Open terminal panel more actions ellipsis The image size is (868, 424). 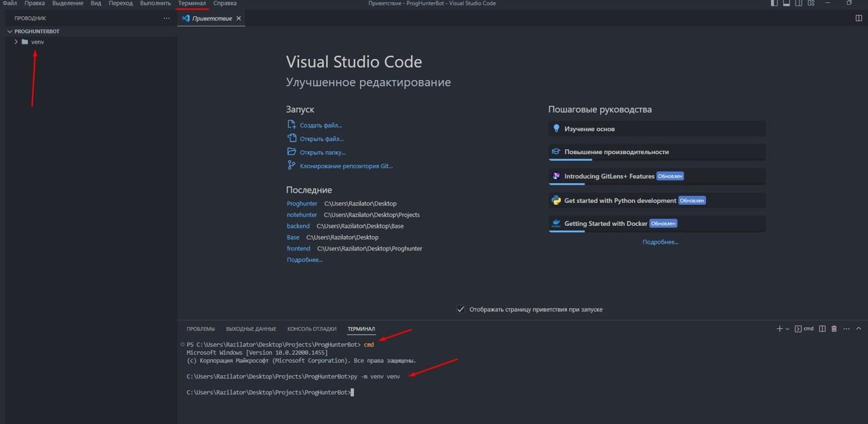846,329
